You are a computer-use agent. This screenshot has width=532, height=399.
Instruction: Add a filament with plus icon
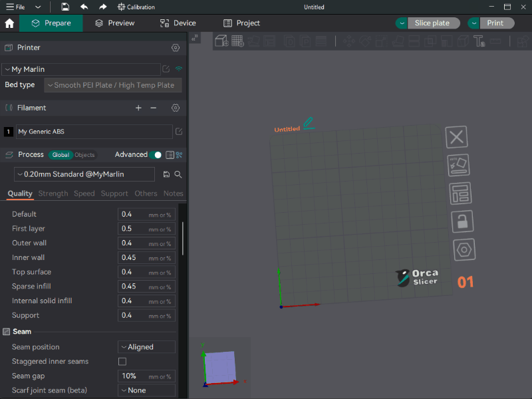[138, 108]
